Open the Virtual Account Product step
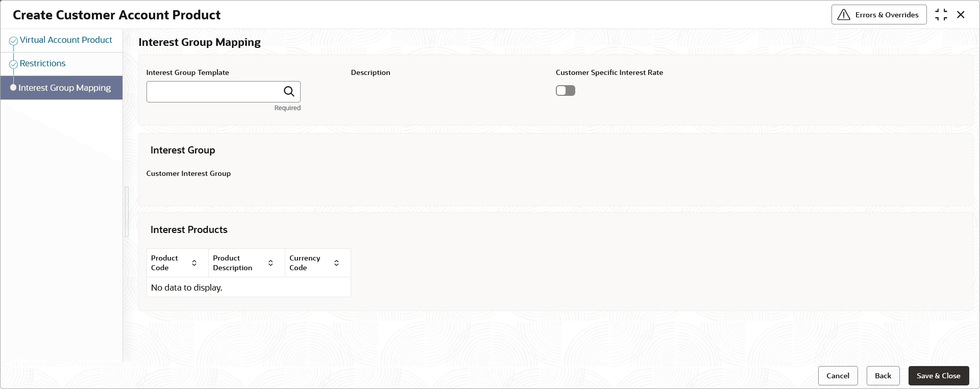 [x=66, y=40]
